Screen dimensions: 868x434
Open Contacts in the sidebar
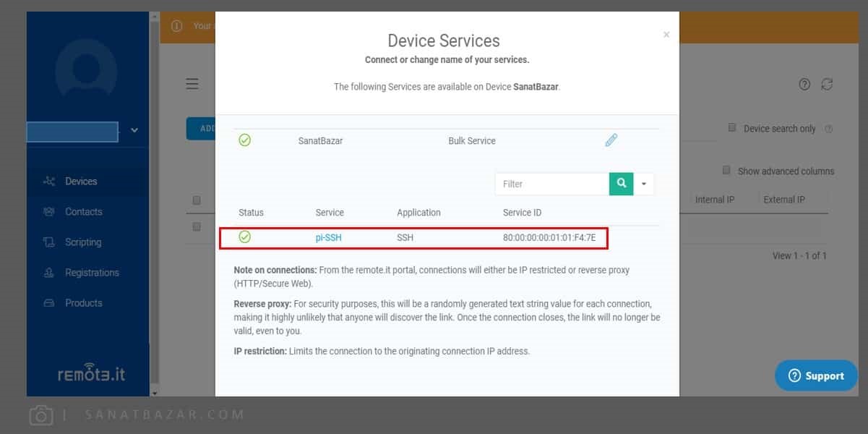(x=84, y=212)
